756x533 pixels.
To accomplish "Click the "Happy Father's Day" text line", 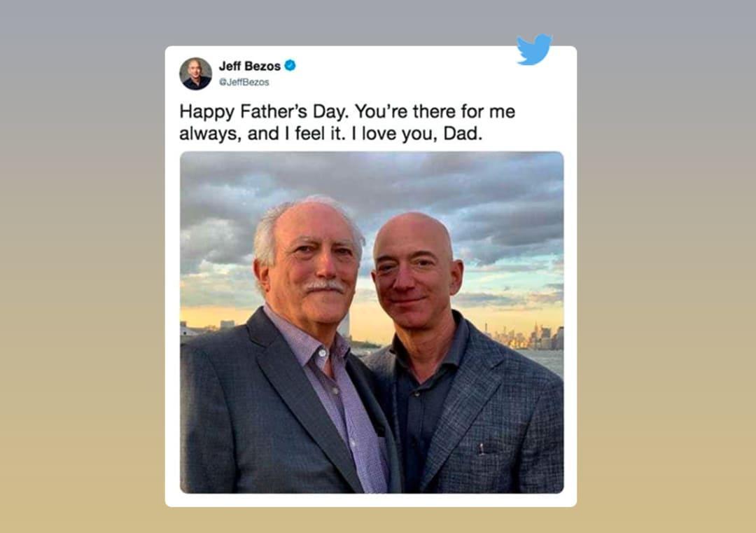I will click(x=266, y=111).
